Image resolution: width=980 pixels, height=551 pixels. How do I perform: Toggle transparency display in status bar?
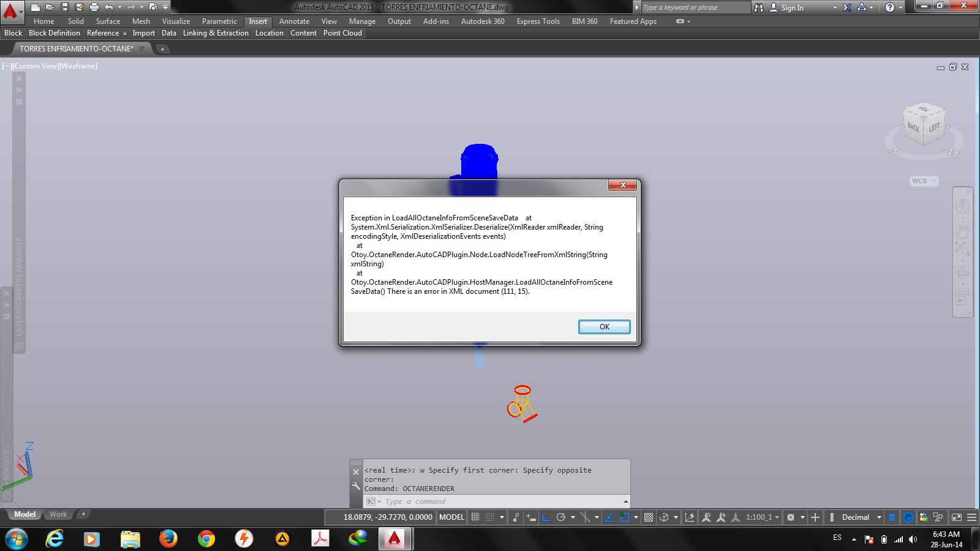tap(649, 517)
